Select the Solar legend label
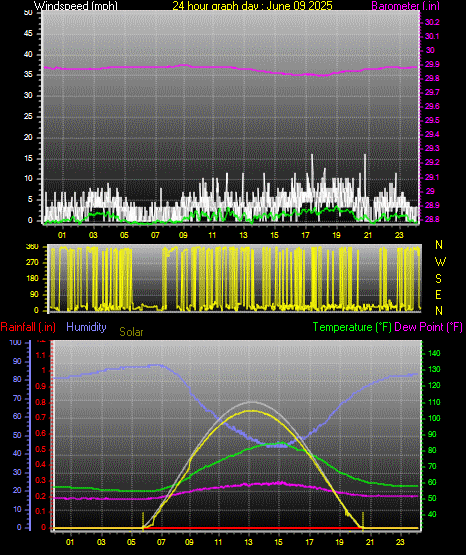Screen dimensions: 466x555 point(131,332)
